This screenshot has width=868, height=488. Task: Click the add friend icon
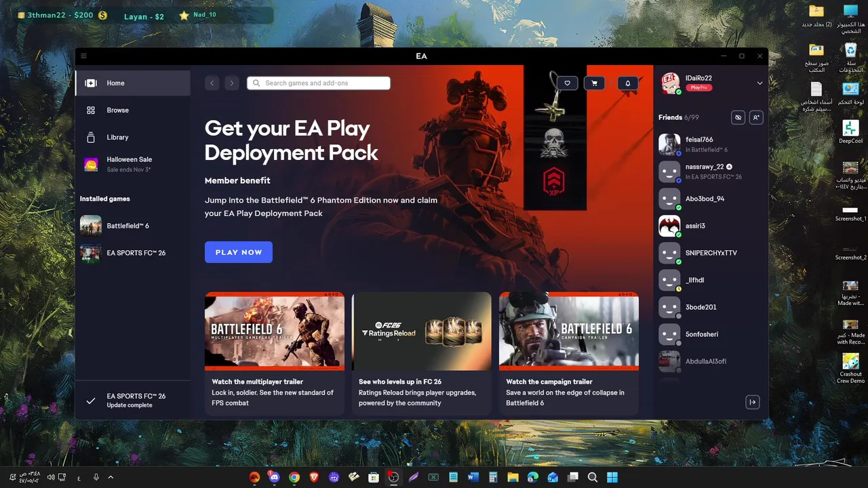click(x=757, y=117)
